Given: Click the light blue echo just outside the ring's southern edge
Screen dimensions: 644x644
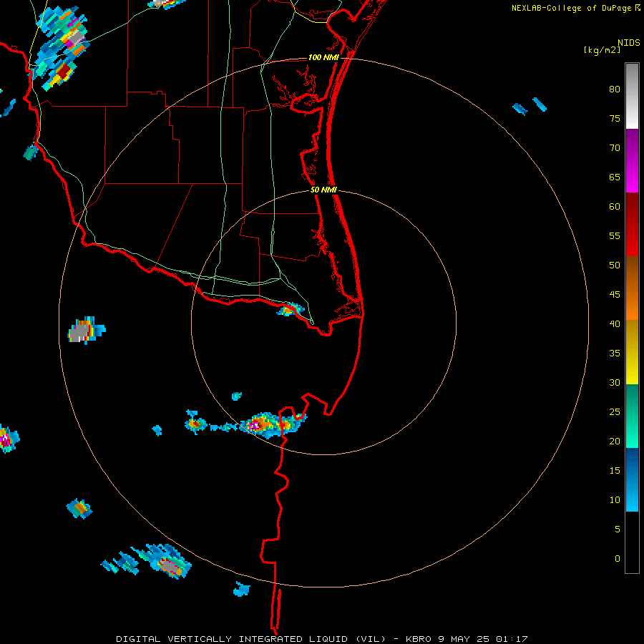Looking at the screenshot, I should [242, 589].
